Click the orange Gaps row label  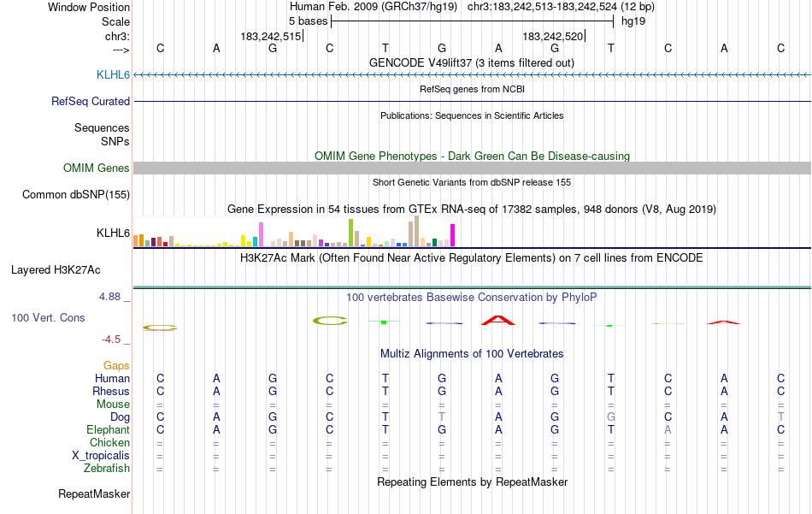pos(116,366)
